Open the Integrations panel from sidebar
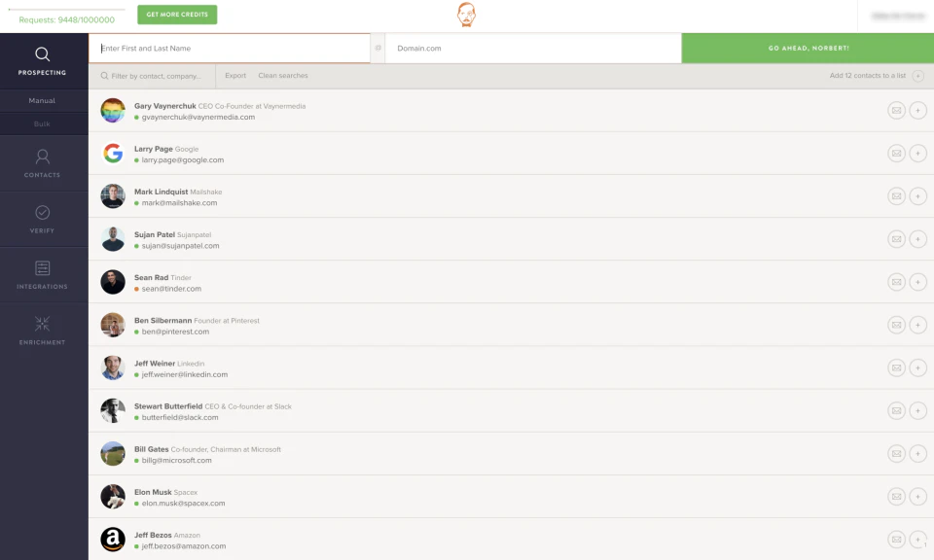This screenshot has height=560, width=934. click(x=42, y=272)
